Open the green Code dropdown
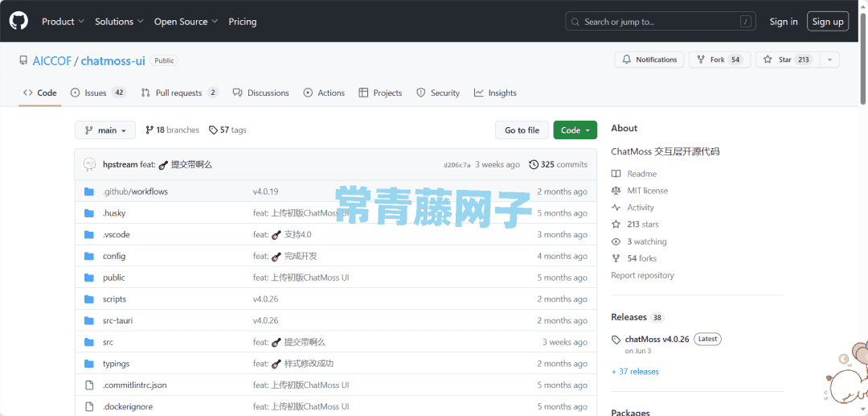This screenshot has height=416, width=868. point(575,130)
